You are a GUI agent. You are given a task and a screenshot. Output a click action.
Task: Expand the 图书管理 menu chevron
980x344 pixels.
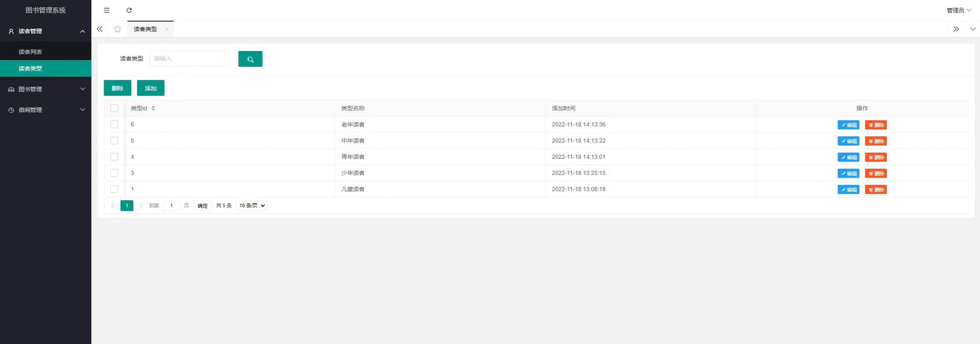pyautogui.click(x=83, y=89)
